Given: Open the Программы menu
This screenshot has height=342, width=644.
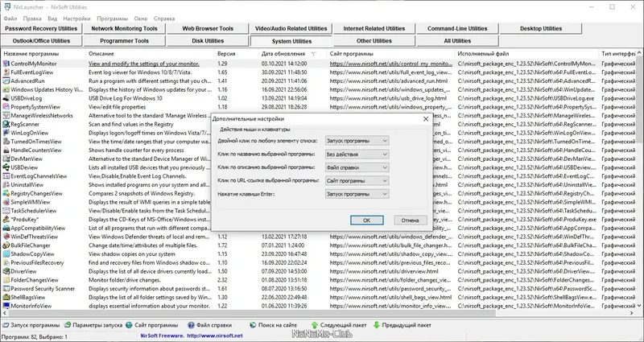Looking at the screenshot, I should pyautogui.click(x=113, y=19).
